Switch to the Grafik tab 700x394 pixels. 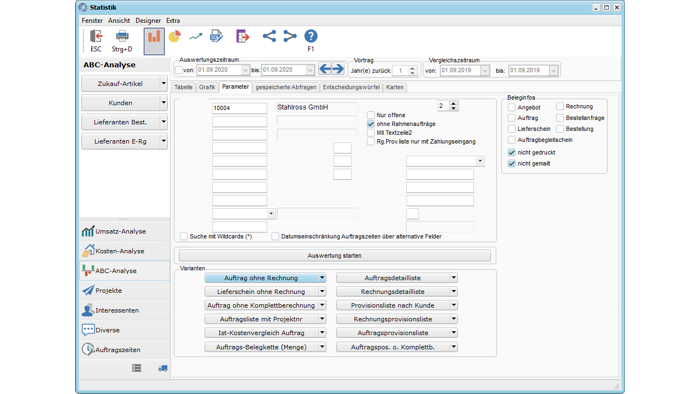pyautogui.click(x=207, y=87)
